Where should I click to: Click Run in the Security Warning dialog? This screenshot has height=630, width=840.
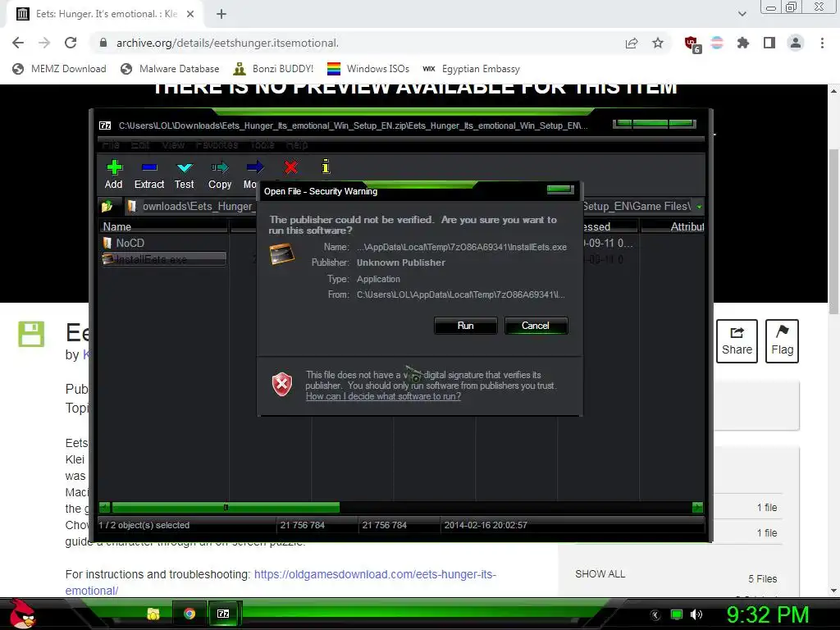(466, 326)
